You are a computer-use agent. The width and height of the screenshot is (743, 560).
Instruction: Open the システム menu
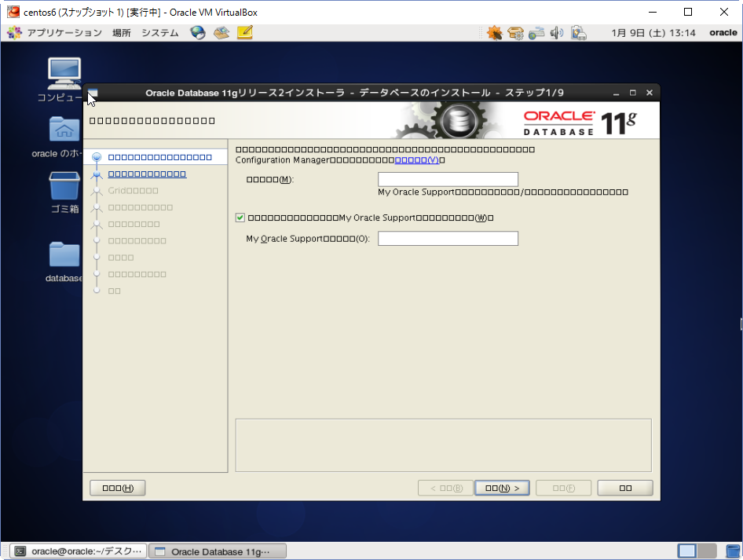(x=160, y=33)
